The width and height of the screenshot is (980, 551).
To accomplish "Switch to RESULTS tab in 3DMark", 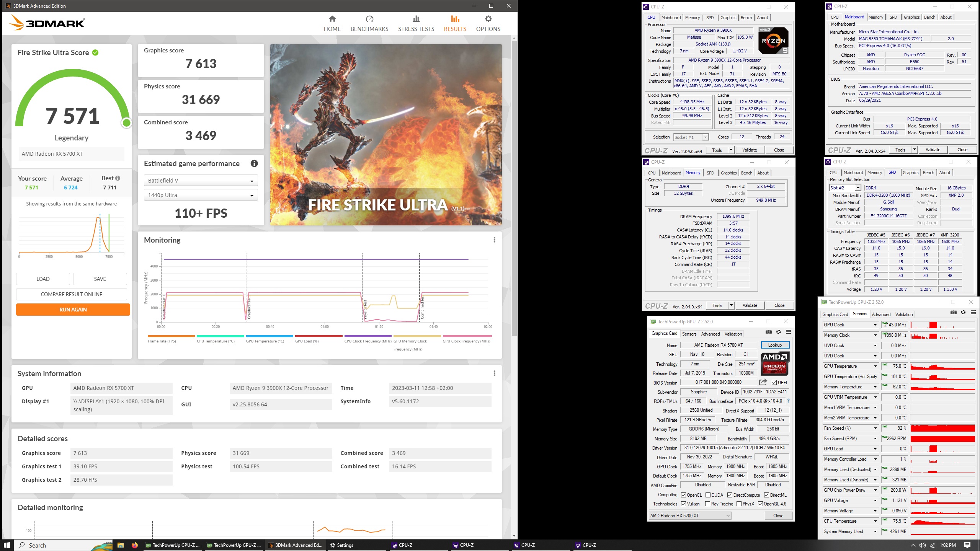I will coord(455,24).
